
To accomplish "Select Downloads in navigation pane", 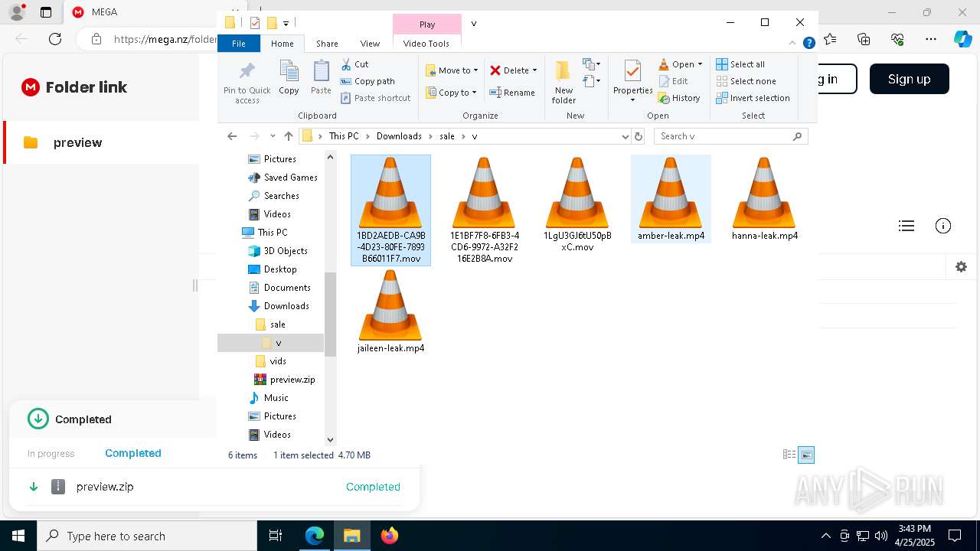I will tap(279, 306).
